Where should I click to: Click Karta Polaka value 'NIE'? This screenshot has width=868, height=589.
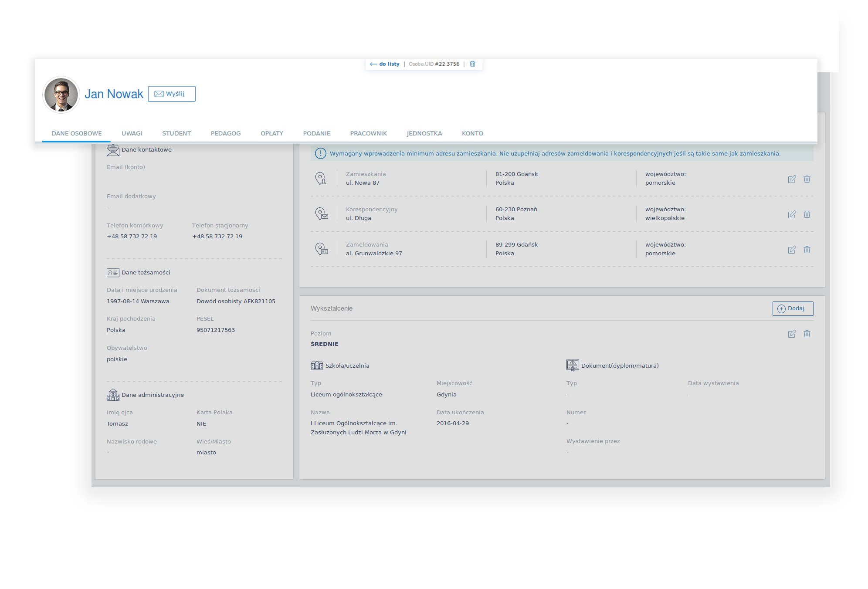201,424
